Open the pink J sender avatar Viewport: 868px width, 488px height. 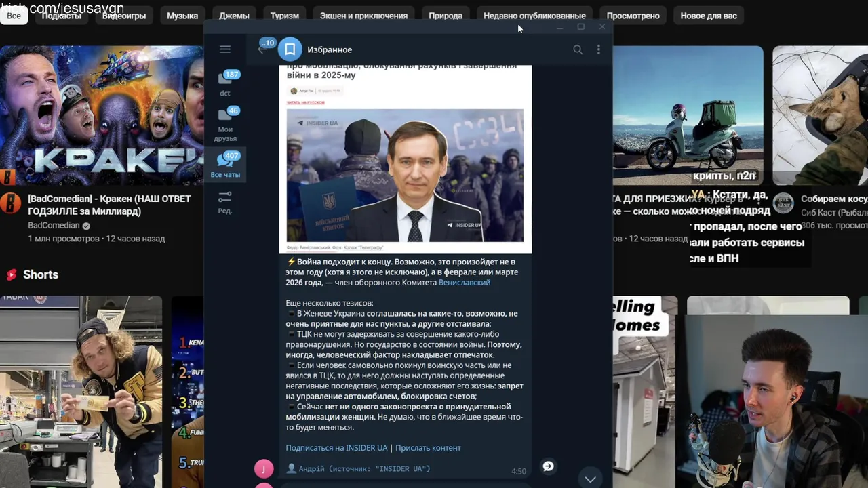point(264,468)
